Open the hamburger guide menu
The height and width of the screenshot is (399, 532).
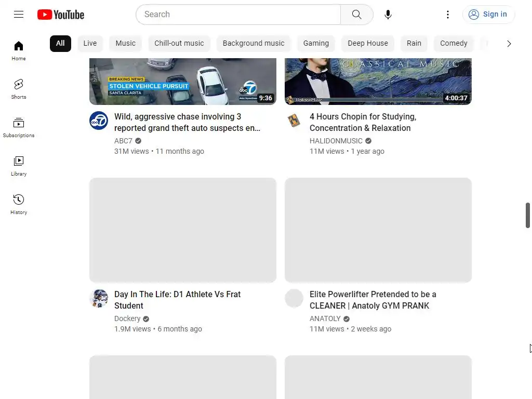pos(19,14)
